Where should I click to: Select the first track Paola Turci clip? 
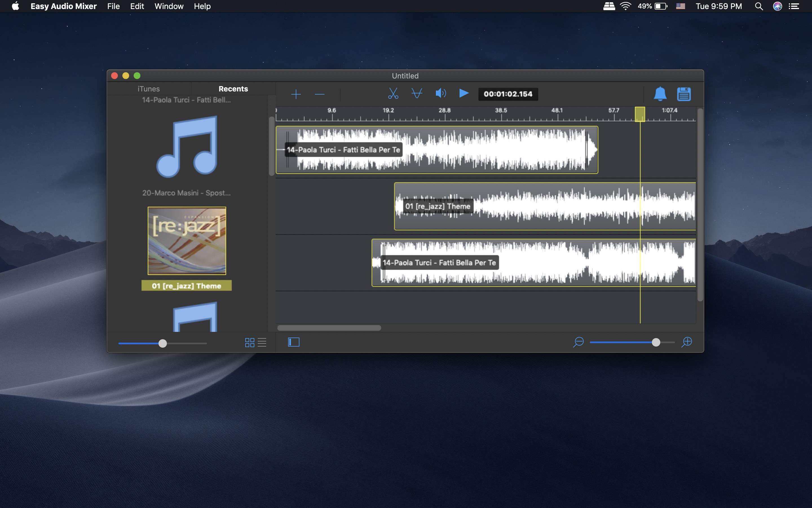tap(436, 150)
